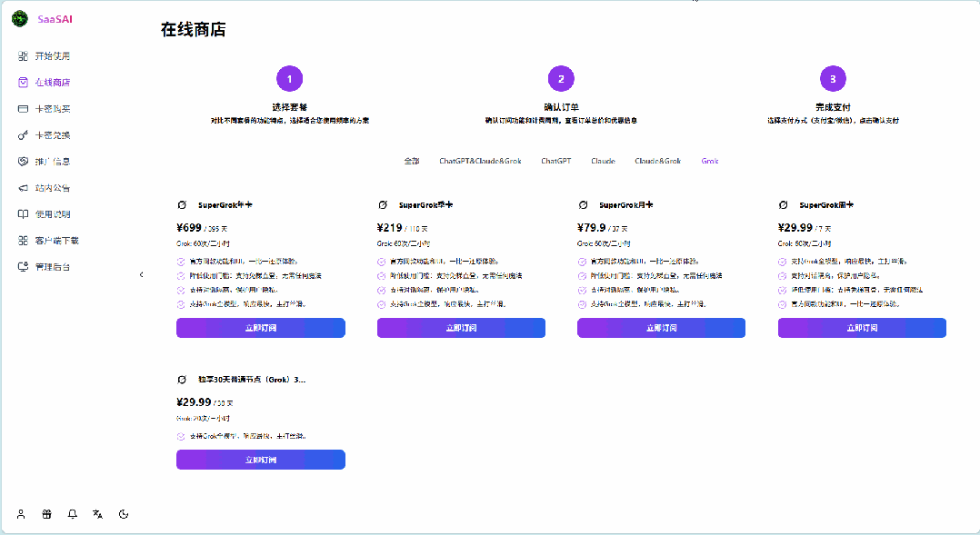Select the Claude&Grok tab
Viewport: 980px width, 535px height.
657,161
